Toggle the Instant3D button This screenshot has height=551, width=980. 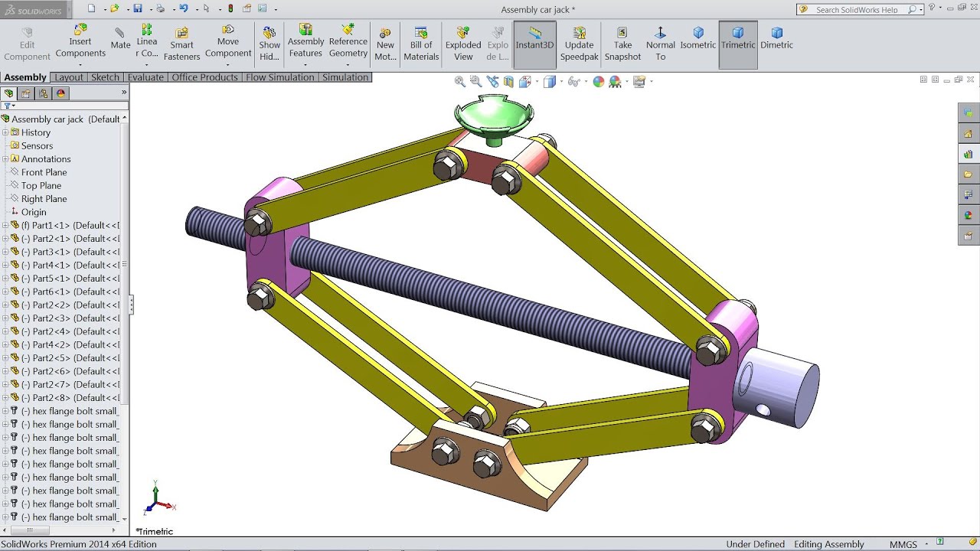coord(534,44)
